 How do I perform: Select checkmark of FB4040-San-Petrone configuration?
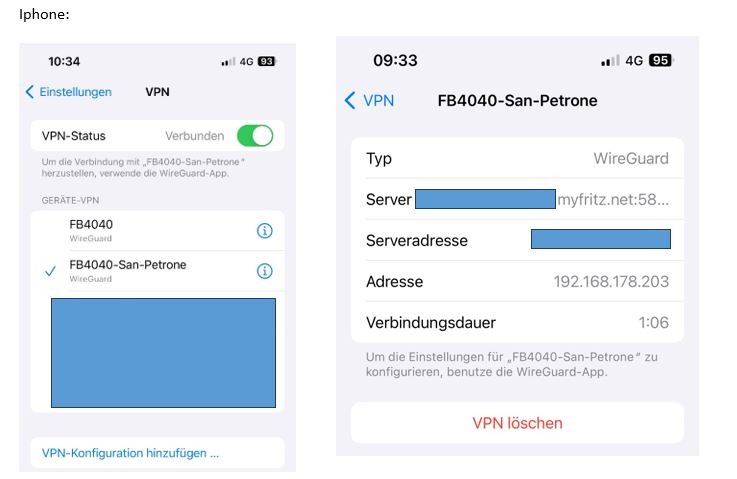[50, 271]
